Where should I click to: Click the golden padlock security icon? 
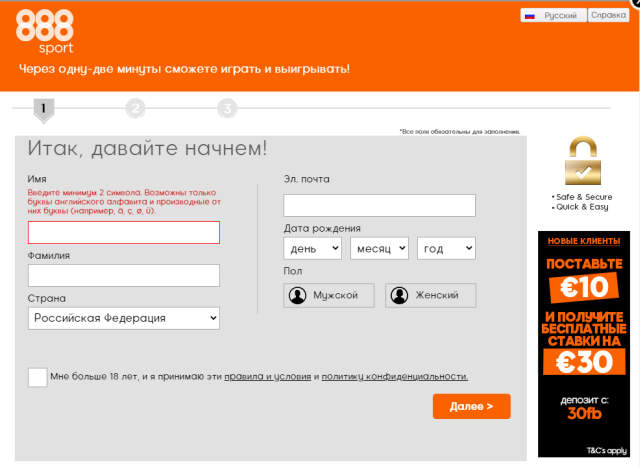point(583,160)
